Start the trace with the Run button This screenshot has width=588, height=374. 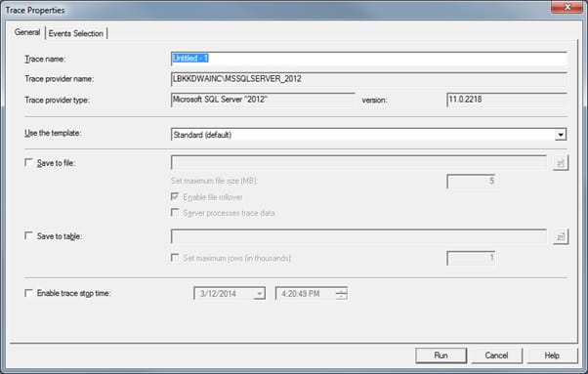[x=441, y=355]
